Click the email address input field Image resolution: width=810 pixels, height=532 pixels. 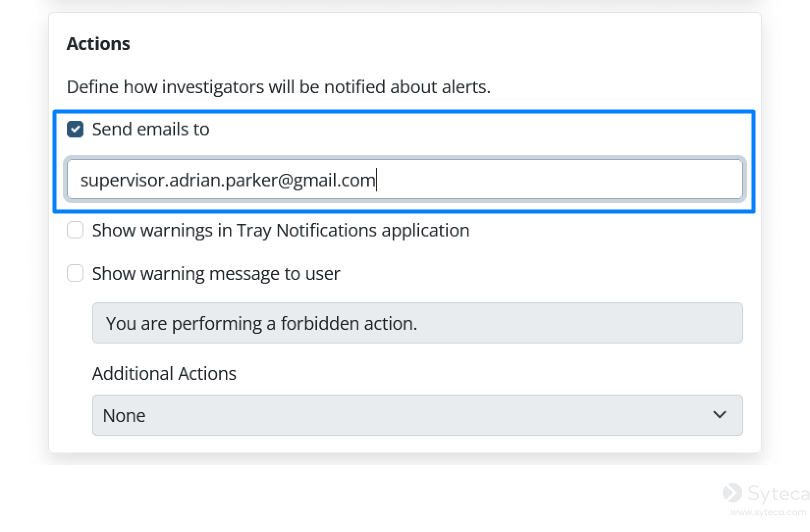click(405, 180)
